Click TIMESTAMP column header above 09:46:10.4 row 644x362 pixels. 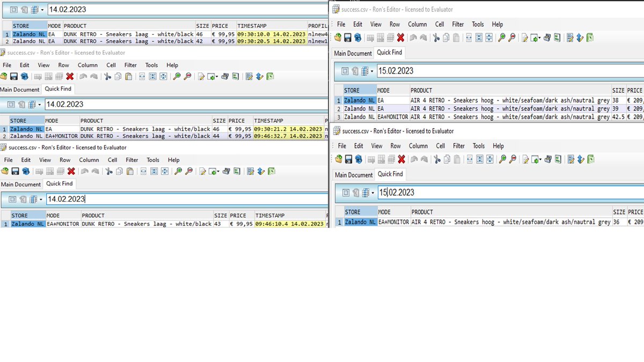coord(289,216)
